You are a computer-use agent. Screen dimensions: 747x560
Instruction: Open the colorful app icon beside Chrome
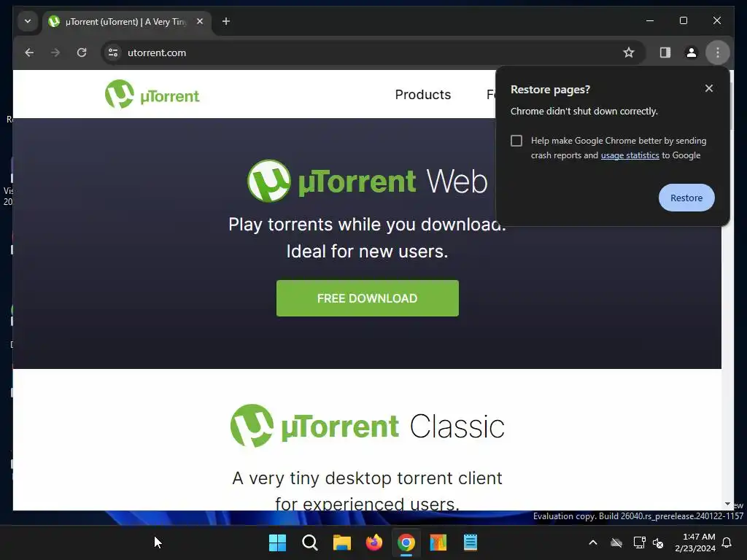click(x=438, y=542)
